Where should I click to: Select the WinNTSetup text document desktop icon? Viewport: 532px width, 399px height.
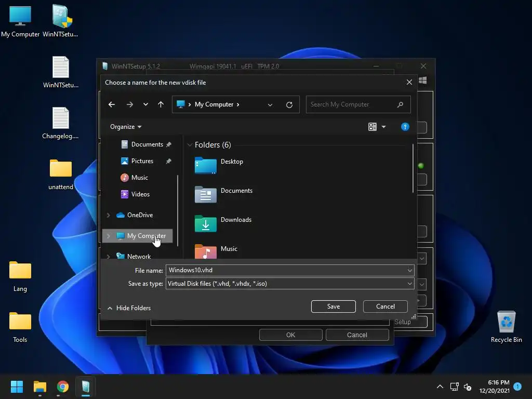61,72
